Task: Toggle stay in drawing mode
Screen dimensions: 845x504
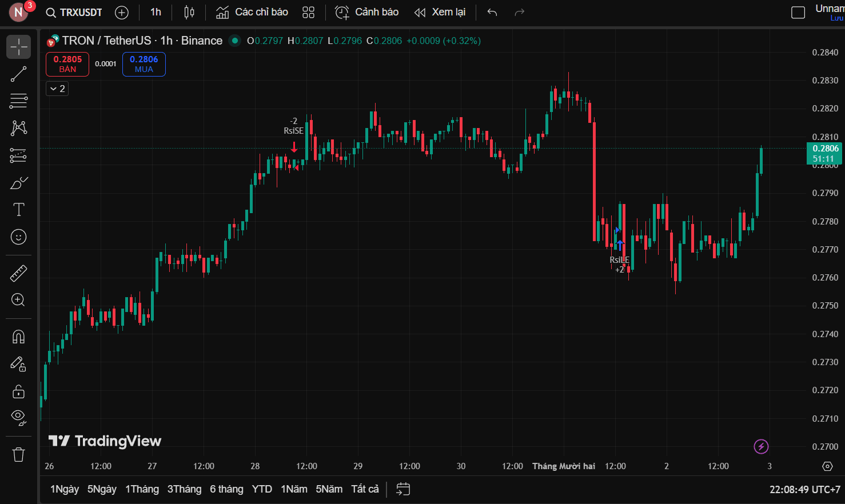Action: [18, 364]
